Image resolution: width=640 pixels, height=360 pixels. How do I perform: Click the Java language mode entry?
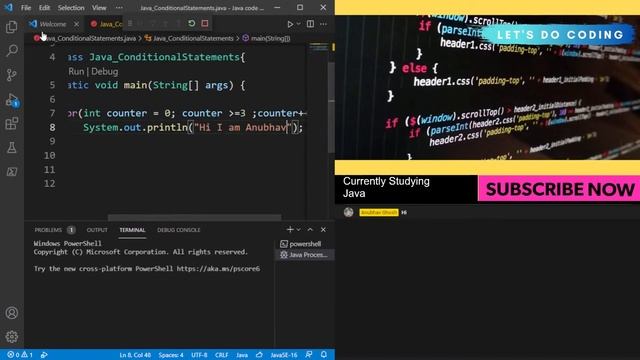tap(242, 355)
